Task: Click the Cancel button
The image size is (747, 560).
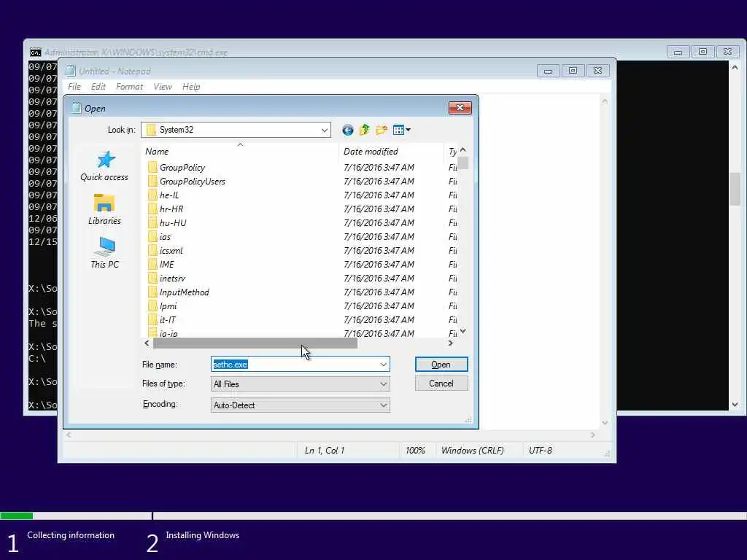Action: pyautogui.click(x=441, y=384)
